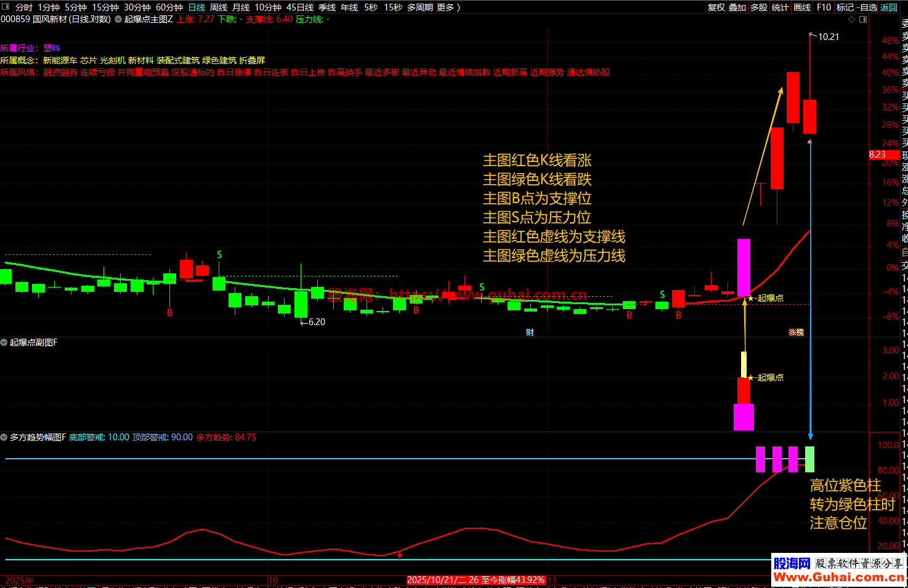
Task: Open the F10 company info button
Action: [x=824, y=7]
